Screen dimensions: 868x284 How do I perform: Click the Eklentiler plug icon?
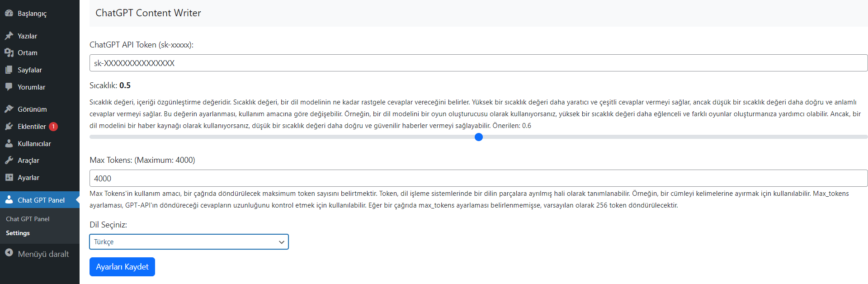(x=9, y=126)
